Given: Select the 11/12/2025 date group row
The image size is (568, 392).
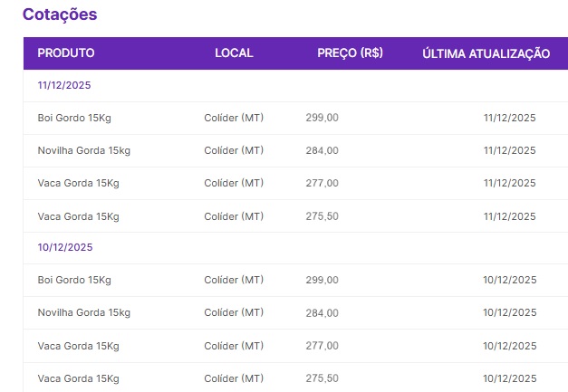Looking at the screenshot, I should pyautogui.click(x=64, y=85).
